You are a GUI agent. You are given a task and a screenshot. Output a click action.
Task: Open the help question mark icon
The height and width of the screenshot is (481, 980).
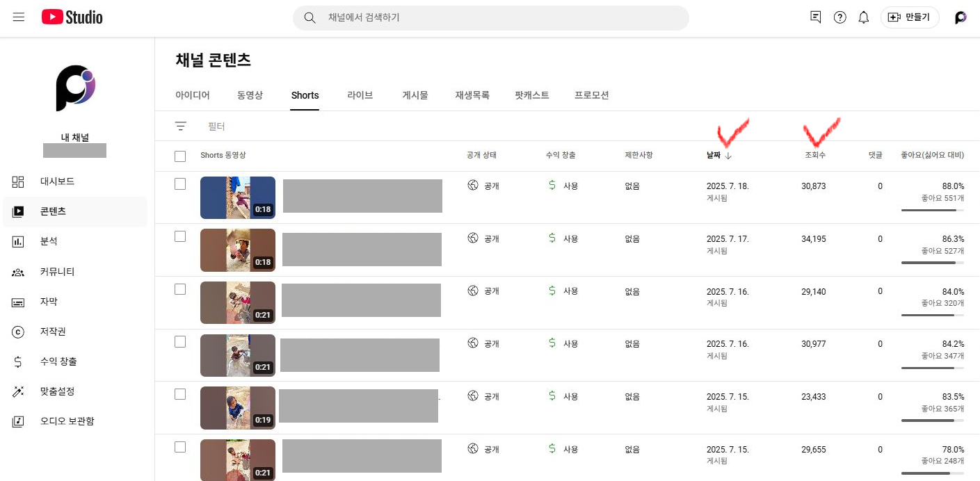click(x=840, y=17)
